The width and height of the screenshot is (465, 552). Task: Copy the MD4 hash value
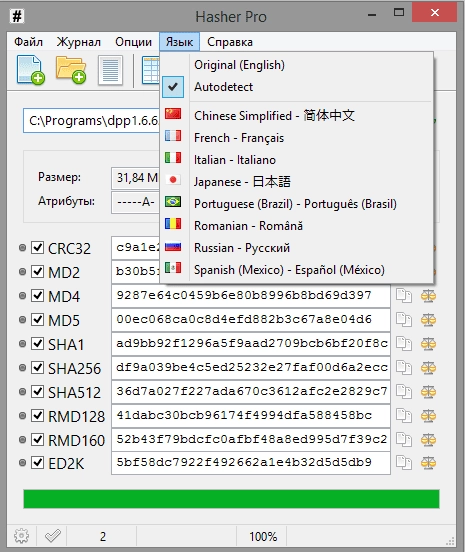click(404, 296)
